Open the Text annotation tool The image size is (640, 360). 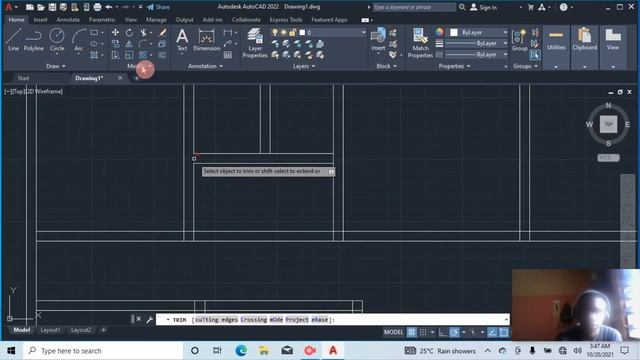click(x=182, y=40)
